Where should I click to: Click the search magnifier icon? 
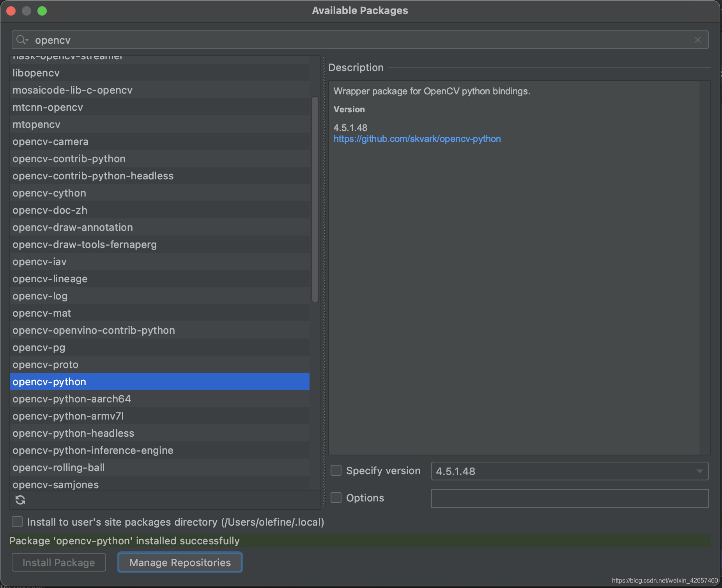(22, 40)
